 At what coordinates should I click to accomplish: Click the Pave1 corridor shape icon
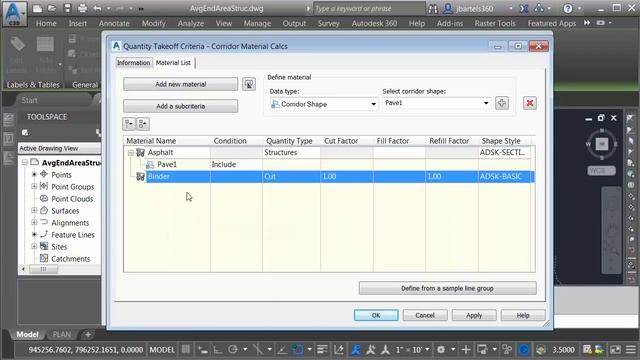coord(150,164)
